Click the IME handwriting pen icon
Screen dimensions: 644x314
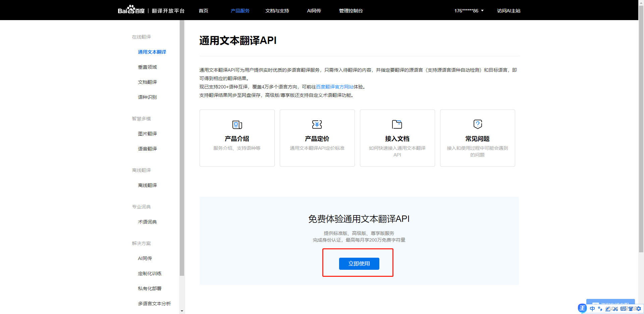click(x=608, y=309)
